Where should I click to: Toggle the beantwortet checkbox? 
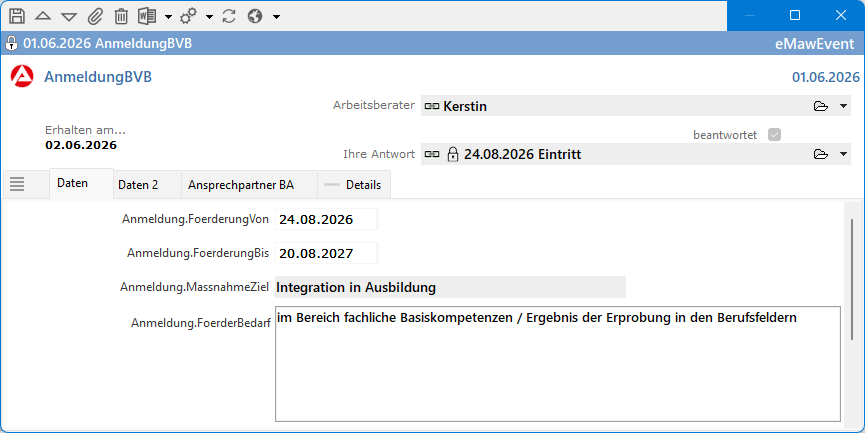(775, 135)
